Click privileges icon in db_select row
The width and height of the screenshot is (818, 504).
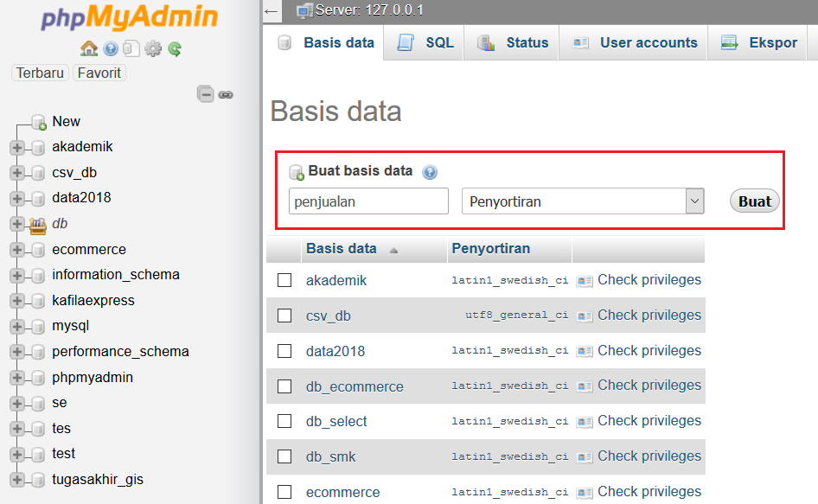point(585,422)
